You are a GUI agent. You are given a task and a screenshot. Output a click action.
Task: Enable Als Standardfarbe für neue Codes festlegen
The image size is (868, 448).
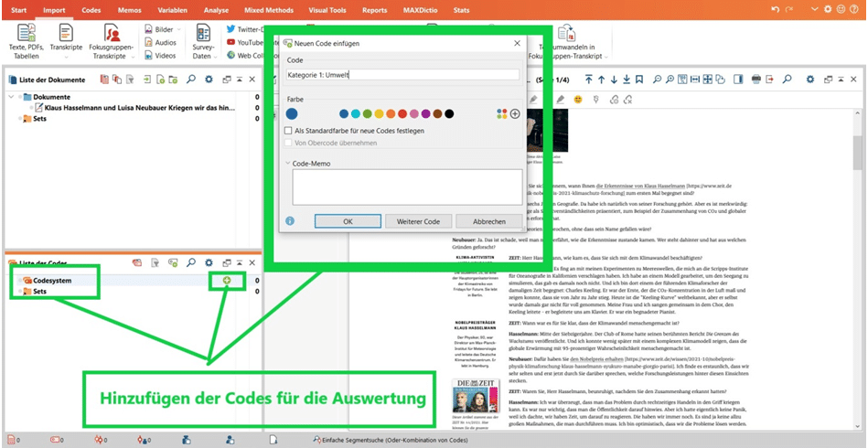(288, 131)
